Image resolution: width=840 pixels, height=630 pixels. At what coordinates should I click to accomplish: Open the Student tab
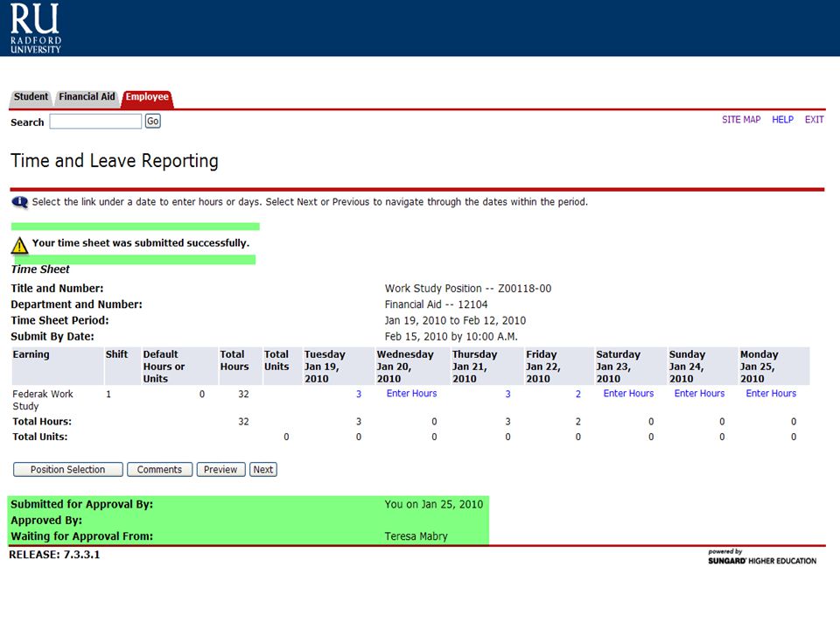tap(31, 97)
